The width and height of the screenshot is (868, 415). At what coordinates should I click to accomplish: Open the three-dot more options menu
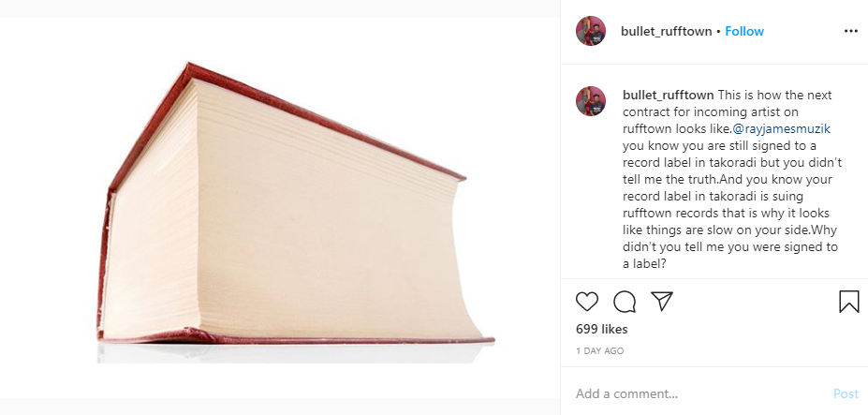pyautogui.click(x=851, y=31)
